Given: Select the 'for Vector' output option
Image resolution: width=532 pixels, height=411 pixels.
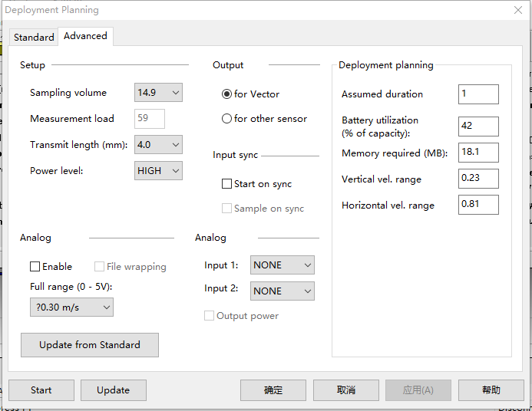Looking at the screenshot, I should coord(226,94).
